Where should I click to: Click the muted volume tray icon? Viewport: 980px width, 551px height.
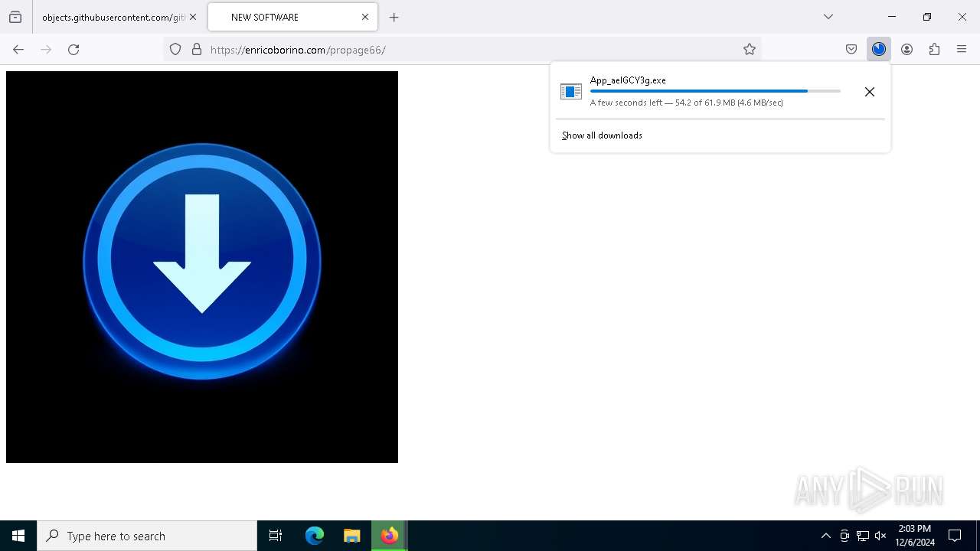point(880,536)
